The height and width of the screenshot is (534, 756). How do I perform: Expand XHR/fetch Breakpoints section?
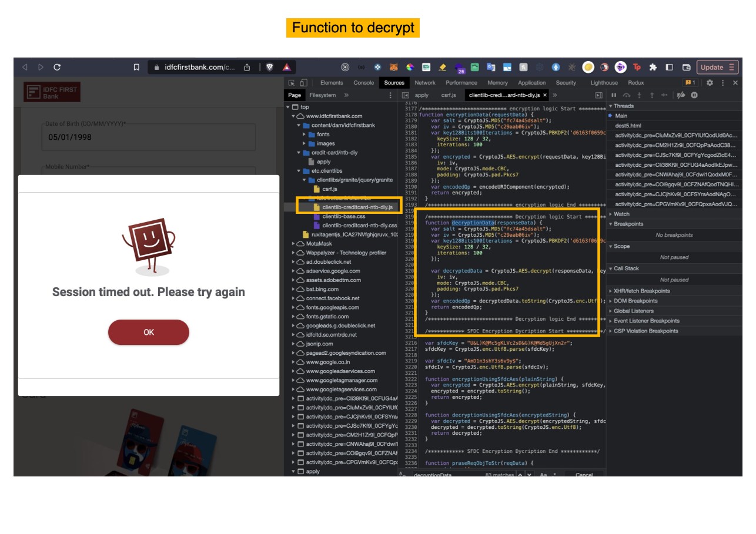[x=674, y=291]
